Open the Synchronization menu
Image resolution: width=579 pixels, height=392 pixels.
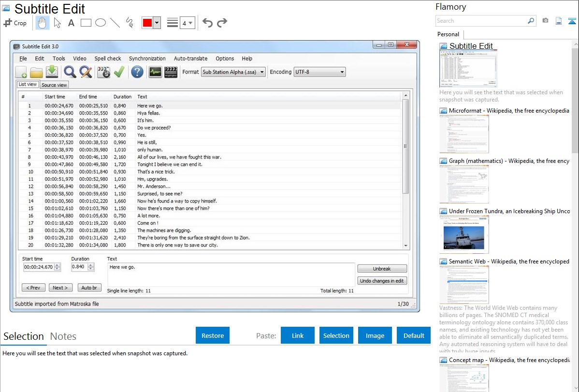[147, 58]
